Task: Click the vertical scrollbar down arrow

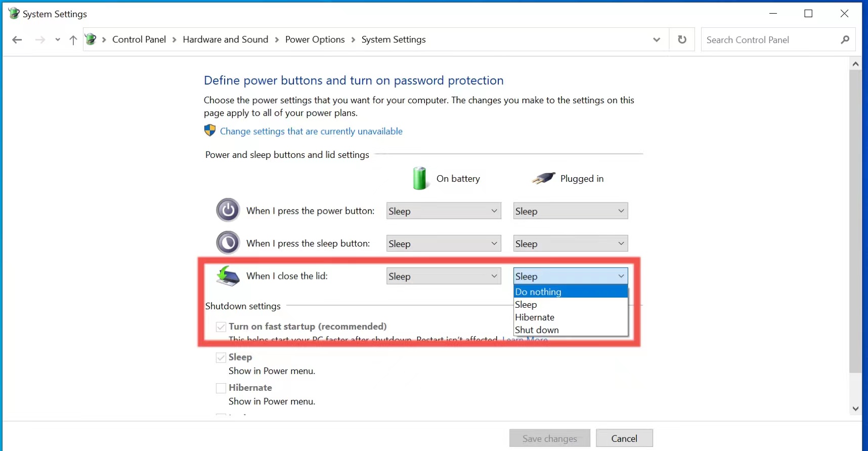Action: coord(855,408)
